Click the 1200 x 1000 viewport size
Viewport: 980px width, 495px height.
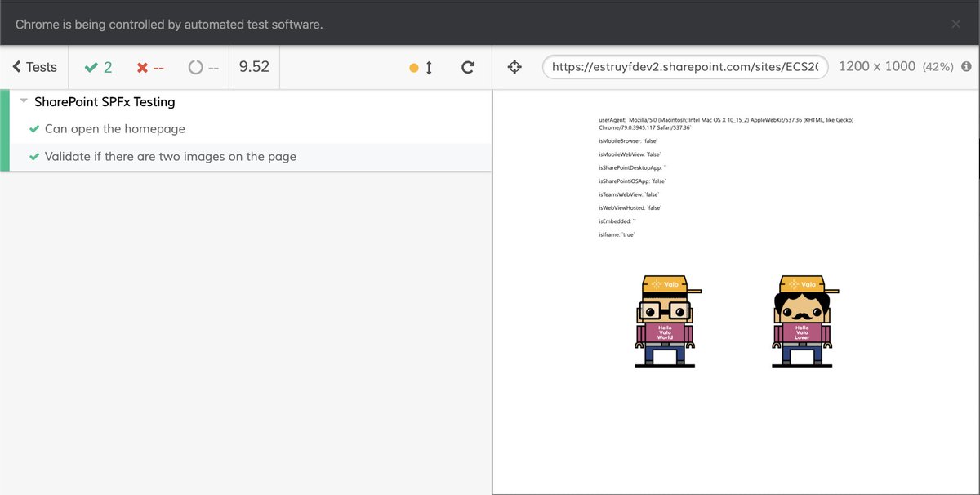tap(877, 67)
